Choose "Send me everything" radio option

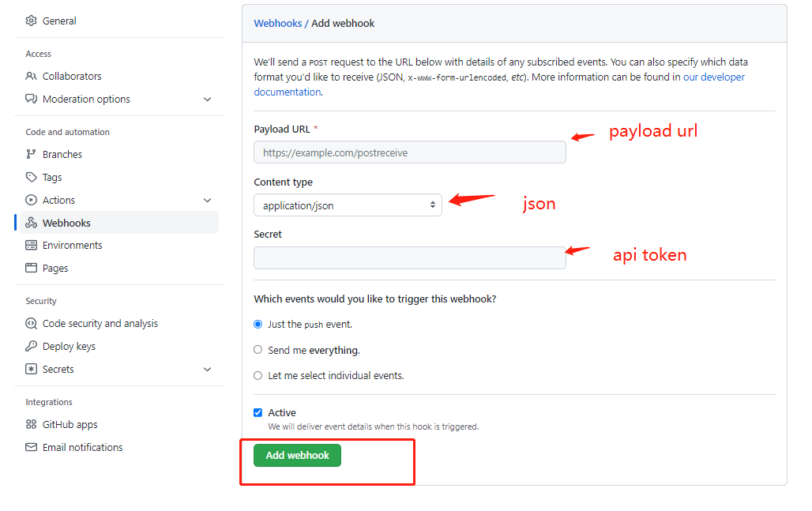click(258, 350)
